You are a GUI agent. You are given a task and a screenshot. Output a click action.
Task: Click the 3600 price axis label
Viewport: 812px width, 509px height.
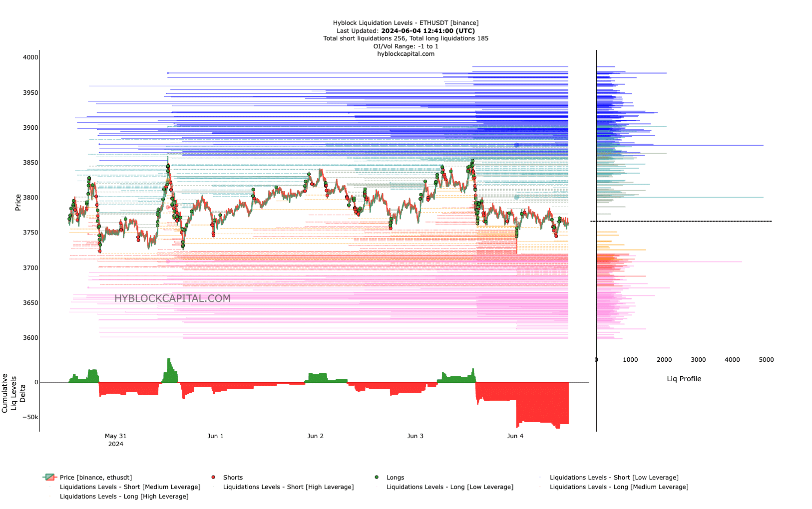click(30, 338)
